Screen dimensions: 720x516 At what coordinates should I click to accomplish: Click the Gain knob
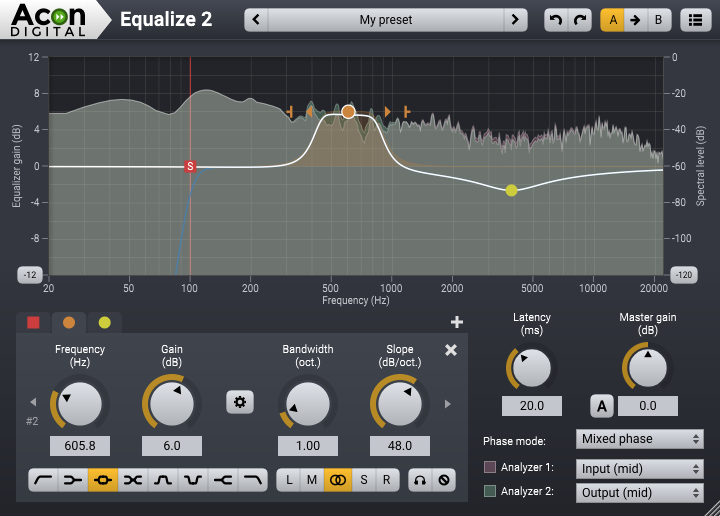172,404
